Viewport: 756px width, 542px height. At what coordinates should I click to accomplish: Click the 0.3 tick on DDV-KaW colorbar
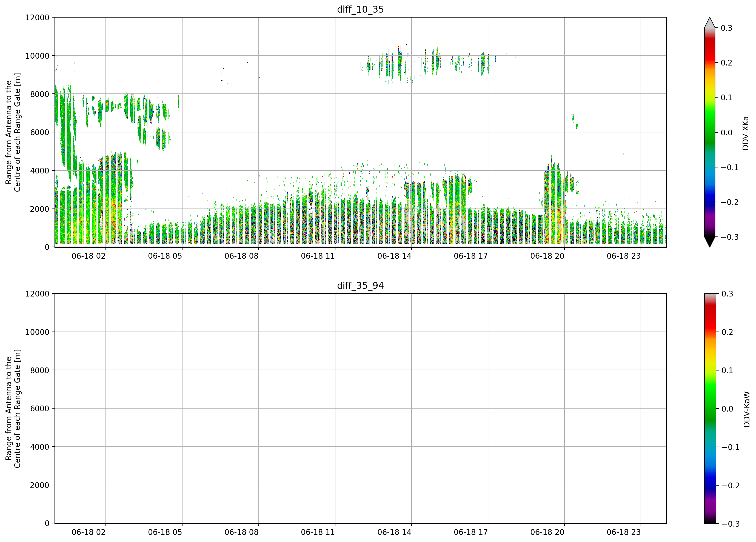click(727, 294)
